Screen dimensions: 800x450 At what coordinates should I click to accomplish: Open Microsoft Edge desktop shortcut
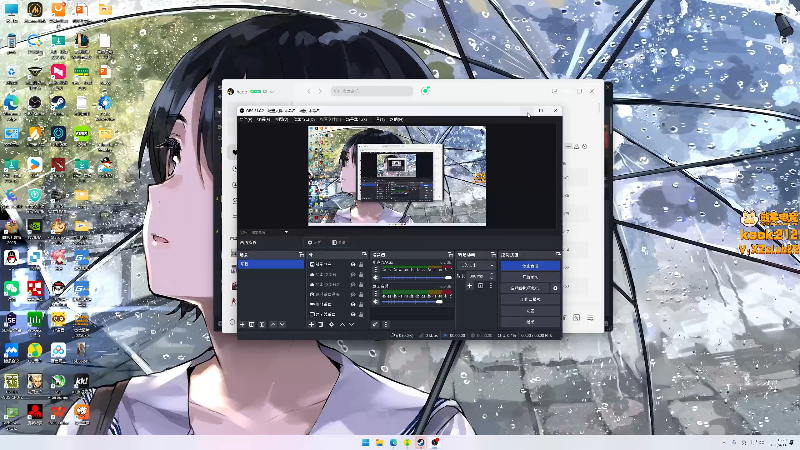(x=11, y=106)
